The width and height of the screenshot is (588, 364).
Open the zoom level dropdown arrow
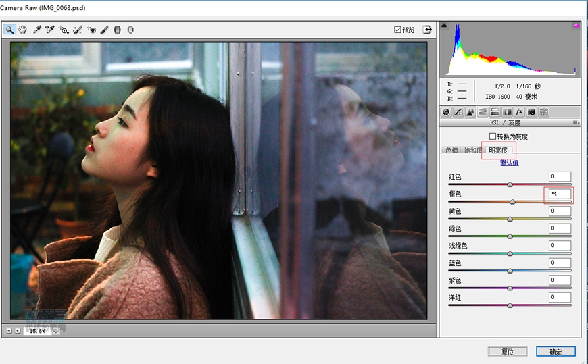pos(56,331)
